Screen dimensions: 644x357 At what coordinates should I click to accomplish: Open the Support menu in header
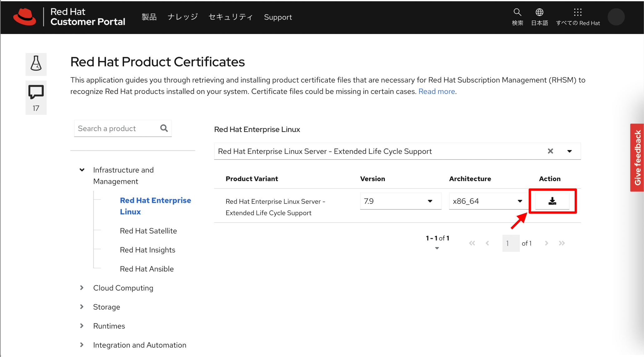278,17
